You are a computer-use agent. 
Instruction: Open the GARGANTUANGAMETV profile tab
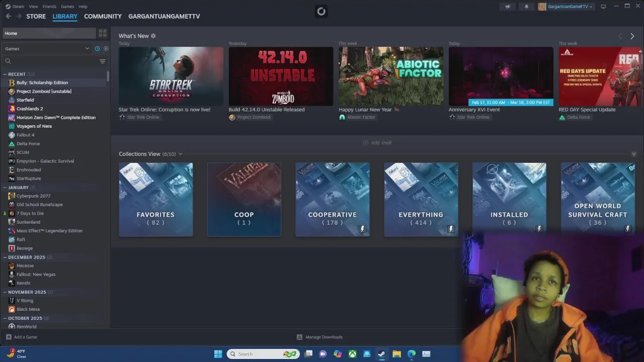pyautogui.click(x=164, y=16)
